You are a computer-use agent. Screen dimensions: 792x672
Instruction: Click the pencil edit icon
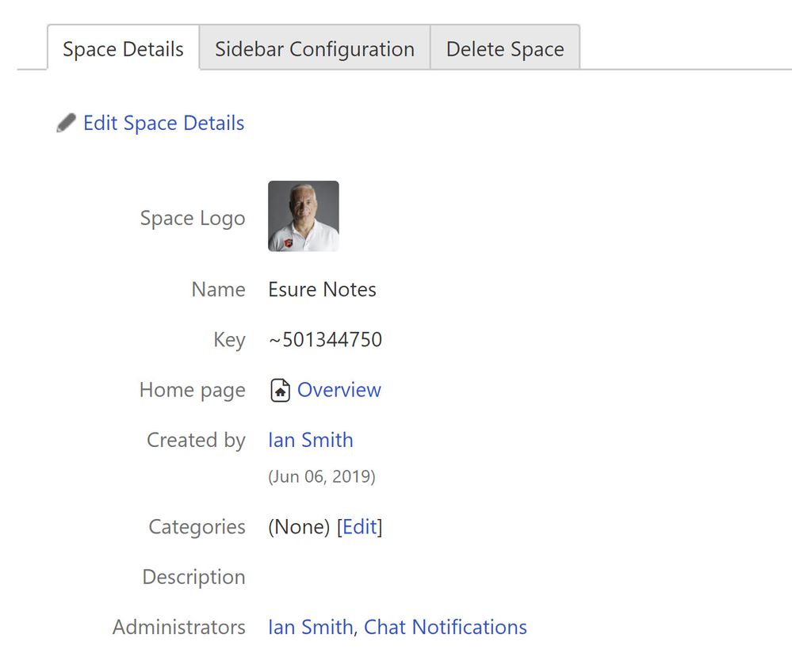coord(66,123)
